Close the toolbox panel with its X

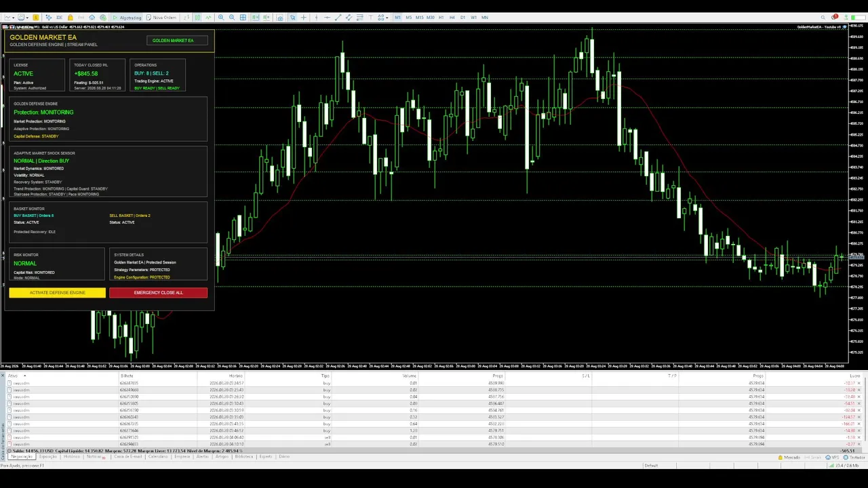(x=3, y=375)
